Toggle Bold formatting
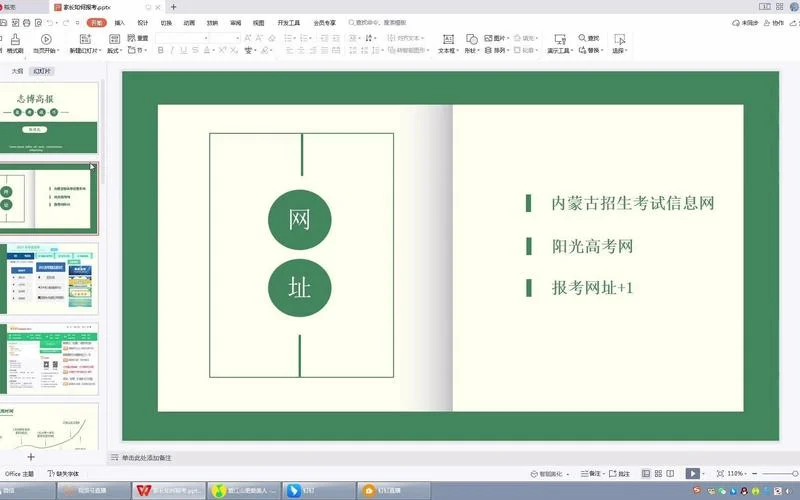Image resolution: width=800 pixels, height=500 pixels. click(161, 50)
